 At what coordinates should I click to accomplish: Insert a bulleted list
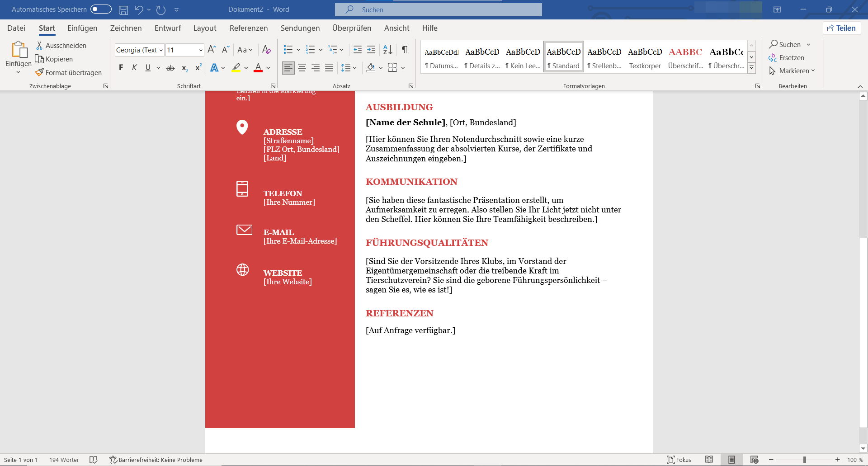[x=288, y=50]
